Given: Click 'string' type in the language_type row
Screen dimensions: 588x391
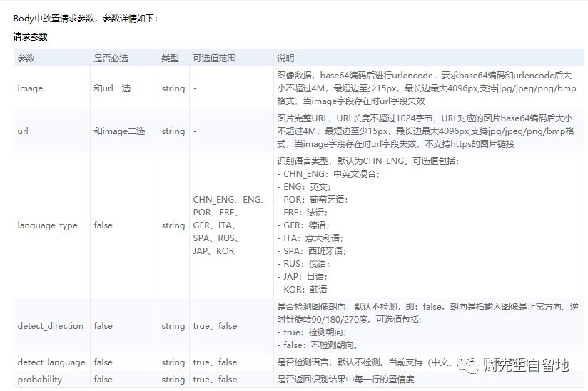Looking at the screenshot, I should tap(173, 225).
